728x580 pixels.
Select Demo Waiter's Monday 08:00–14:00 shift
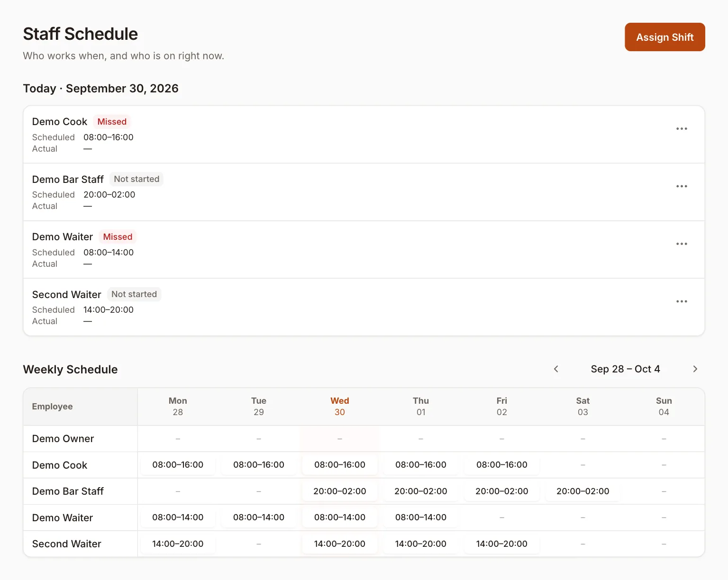pyautogui.click(x=178, y=517)
